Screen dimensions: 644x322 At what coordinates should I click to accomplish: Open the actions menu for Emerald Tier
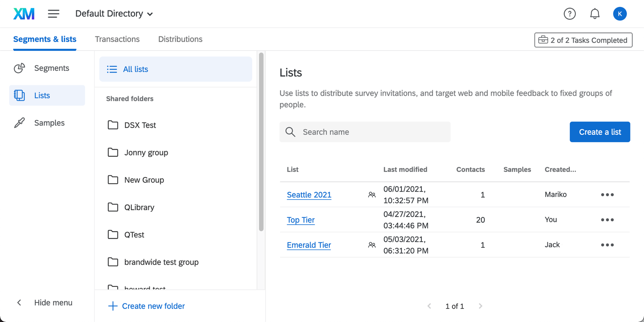(x=607, y=245)
